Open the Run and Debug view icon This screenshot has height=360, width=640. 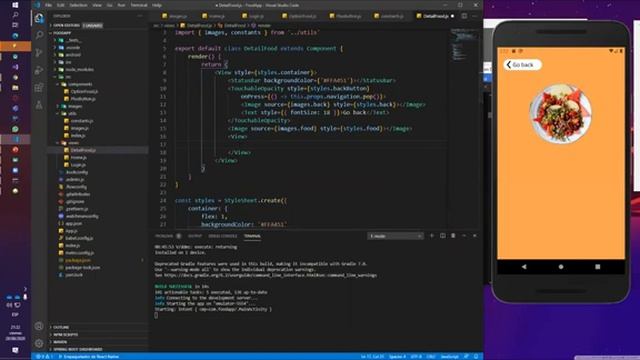(39, 70)
